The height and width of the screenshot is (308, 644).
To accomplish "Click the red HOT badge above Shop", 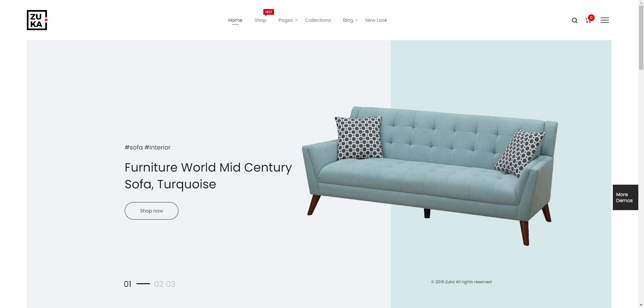I will click(269, 12).
